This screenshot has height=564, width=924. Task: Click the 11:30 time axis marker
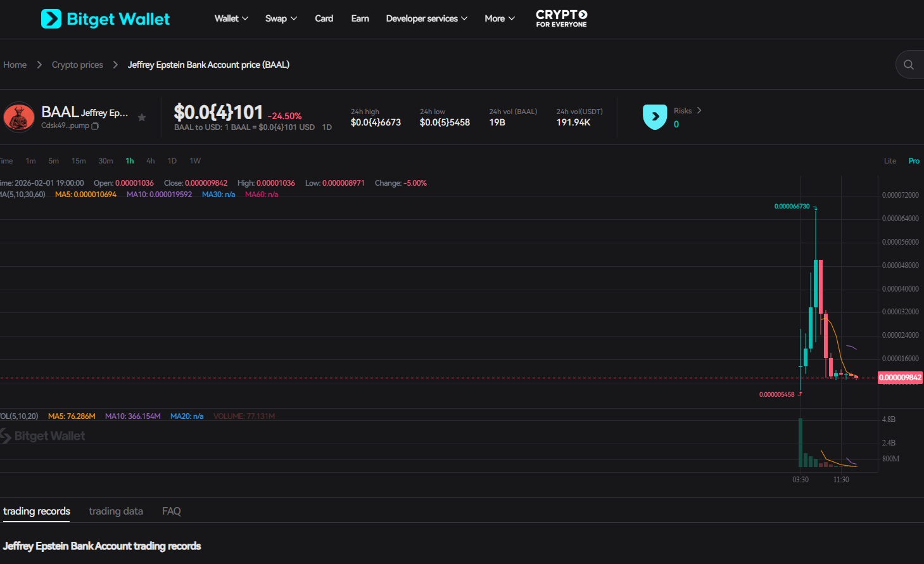[841, 480]
